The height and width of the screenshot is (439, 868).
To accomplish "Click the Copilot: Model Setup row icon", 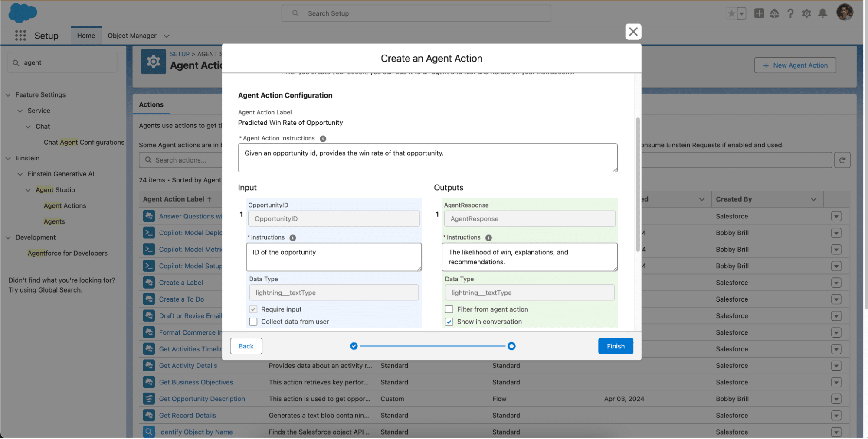I will point(149,266).
